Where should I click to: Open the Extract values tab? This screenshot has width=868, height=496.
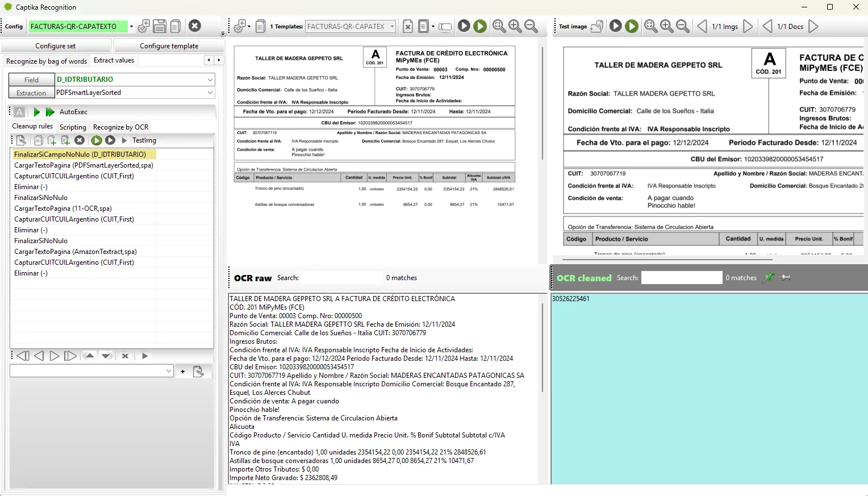tap(114, 60)
